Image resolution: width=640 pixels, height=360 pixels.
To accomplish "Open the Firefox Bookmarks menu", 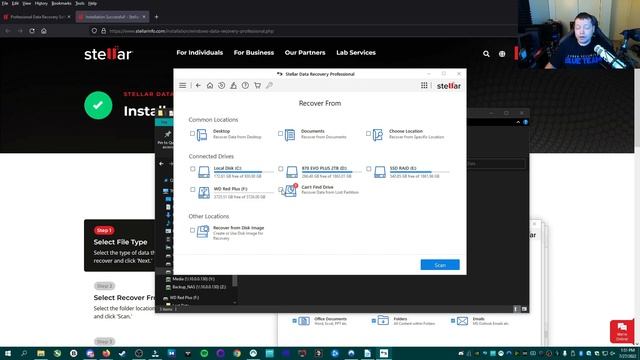I will tap(61, 3).
